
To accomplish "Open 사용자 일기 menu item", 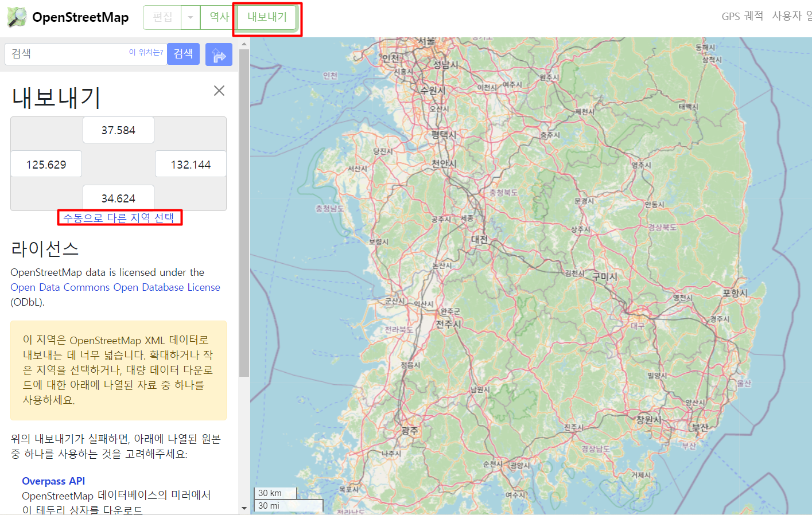I will coord(792,16).
